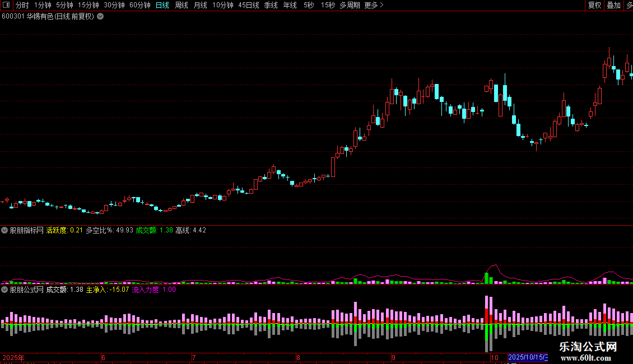
Task: Select the 10分钟 period tab
Action: click(x=223, y=5)
